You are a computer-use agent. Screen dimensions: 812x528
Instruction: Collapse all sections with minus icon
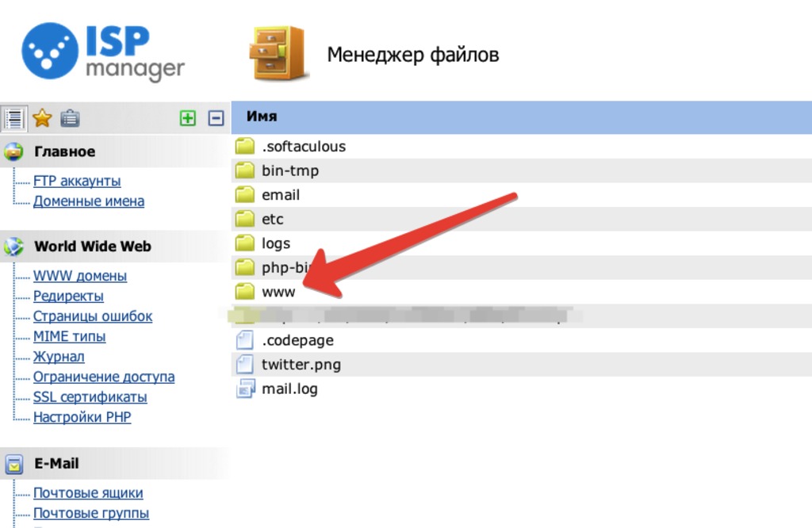pyautogui.click(x=216, y=118)
